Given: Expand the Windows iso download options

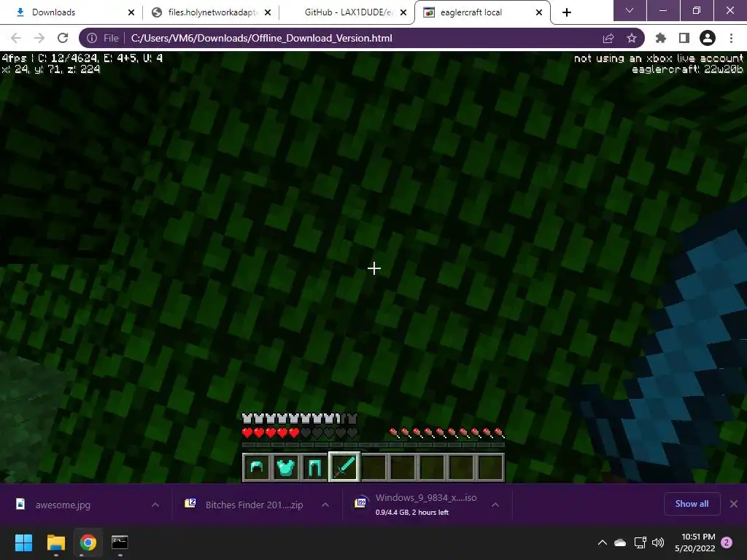Looking at the screenshot, I should pos(495,505).
